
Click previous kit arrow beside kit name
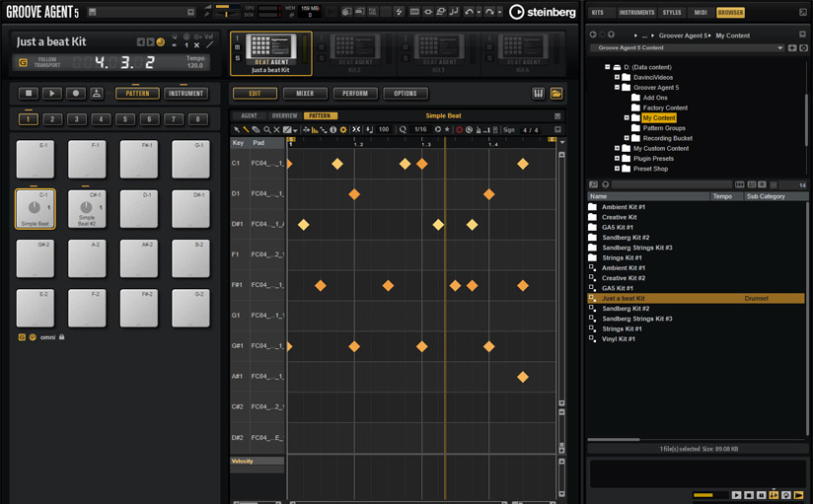[140, 42]
